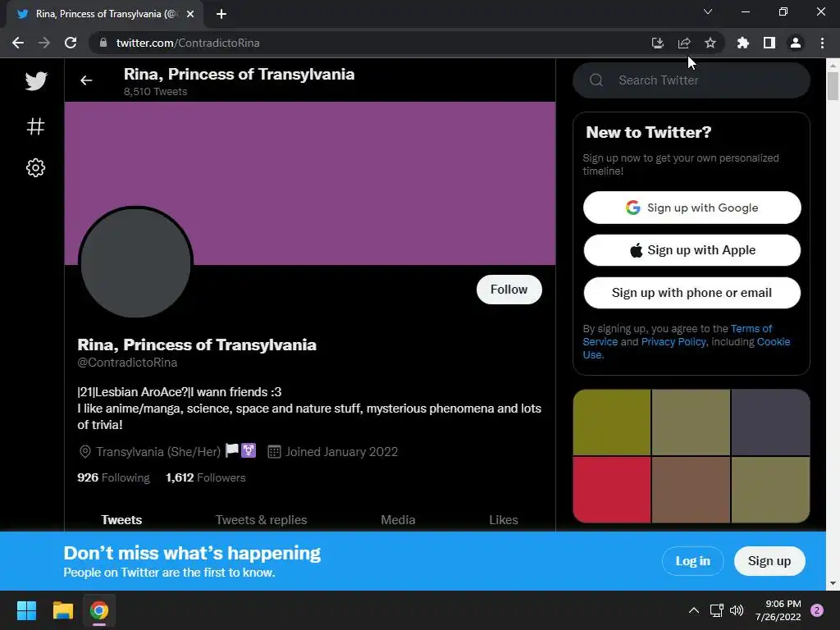Screen dimensions: 840x630
Task: Click the @ContradictoRina handle text
Action: click(x=127, y=363)
